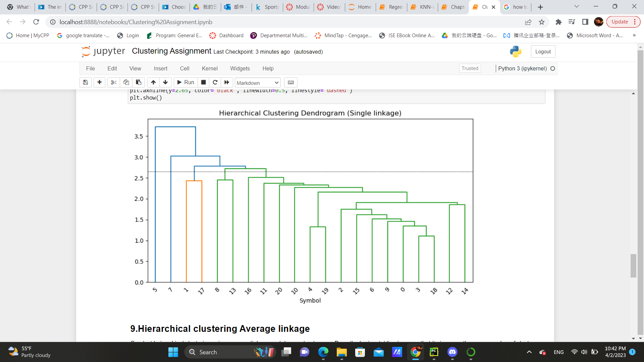Restart the kernel using the refresh icon

(215, 82)
